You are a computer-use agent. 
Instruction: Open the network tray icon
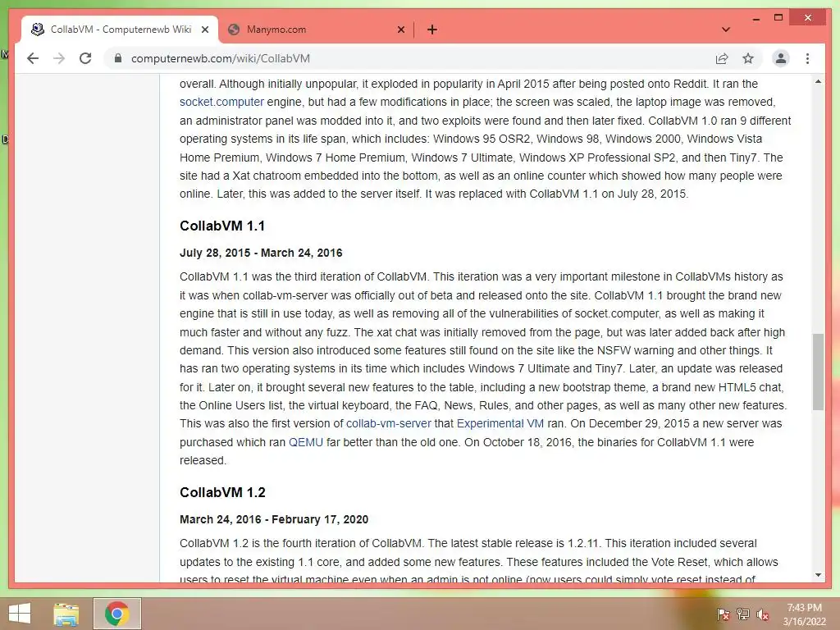coord(743,614)
